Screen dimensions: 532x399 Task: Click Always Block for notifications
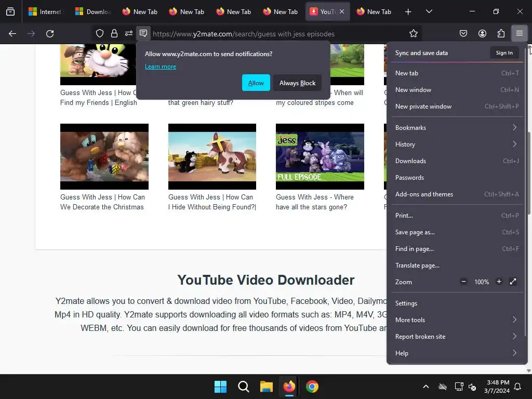(297, 83)
